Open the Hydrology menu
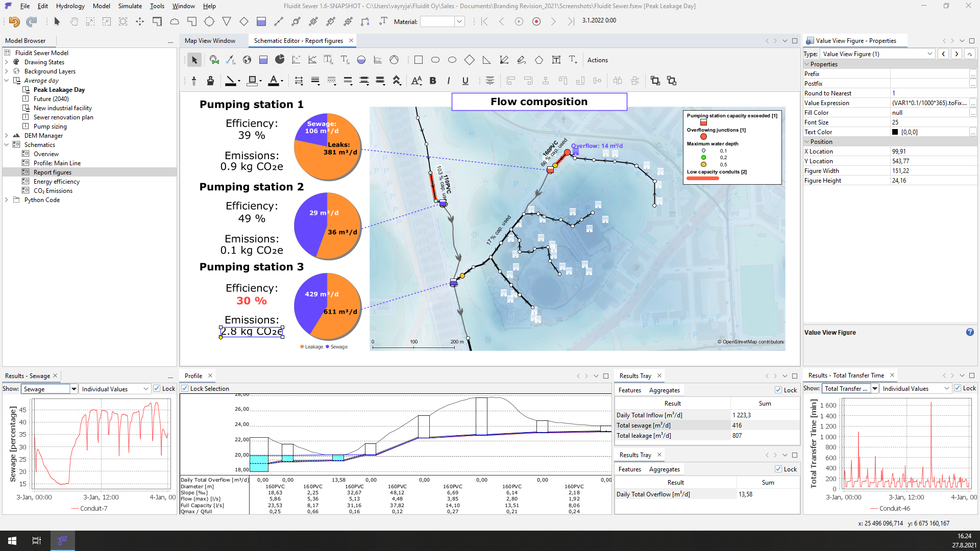 coord(70,6)
